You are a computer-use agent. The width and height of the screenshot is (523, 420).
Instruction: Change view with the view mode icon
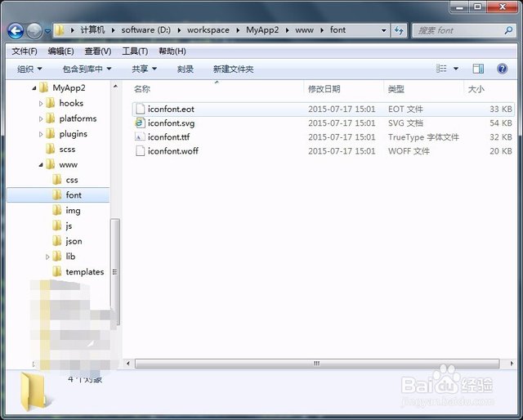441,69
